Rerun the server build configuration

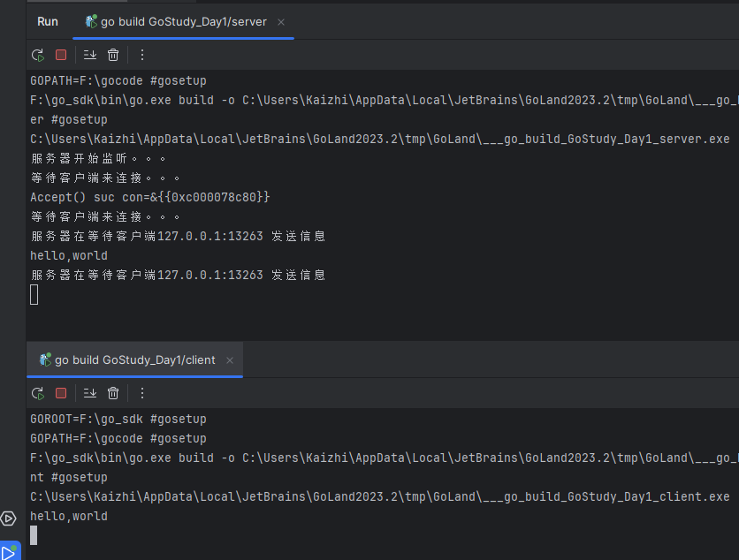[x=38, y=55]
